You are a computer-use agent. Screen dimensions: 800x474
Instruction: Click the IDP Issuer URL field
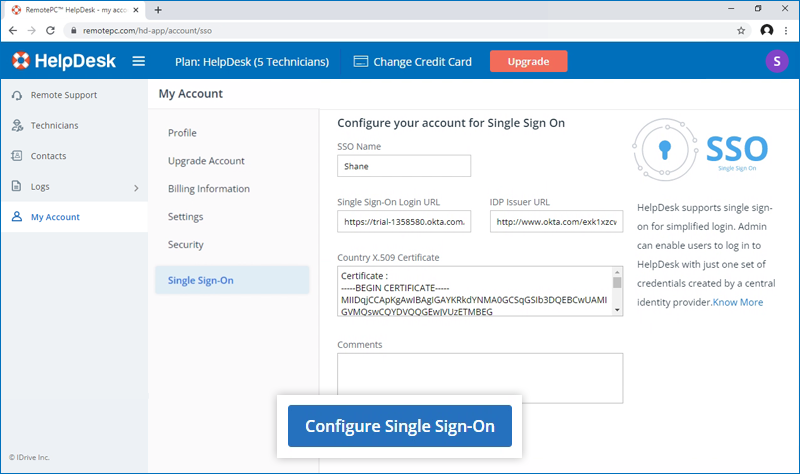click(x=556, y=222)
